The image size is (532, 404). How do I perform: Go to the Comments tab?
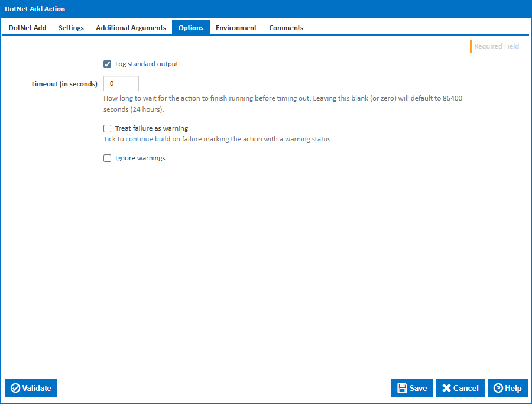(286, 27)
